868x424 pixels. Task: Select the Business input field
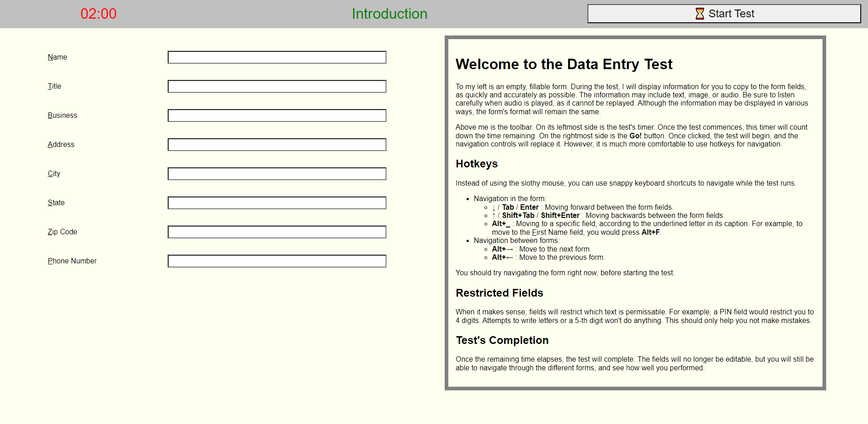coord(276,116)
